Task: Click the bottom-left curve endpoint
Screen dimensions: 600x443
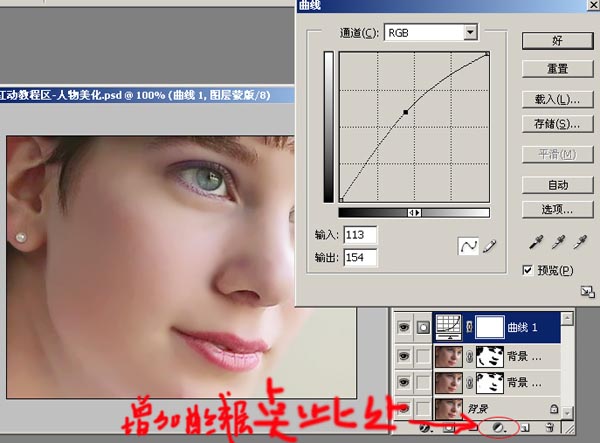Action: pos(341,200)
